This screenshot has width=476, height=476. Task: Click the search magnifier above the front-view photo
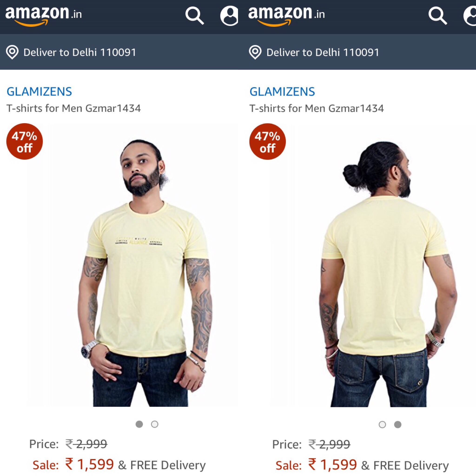194,16
